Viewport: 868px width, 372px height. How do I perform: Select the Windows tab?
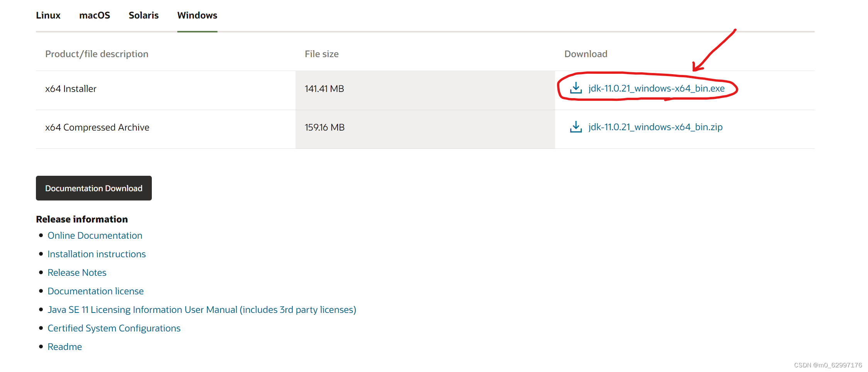tap(197, 15)
